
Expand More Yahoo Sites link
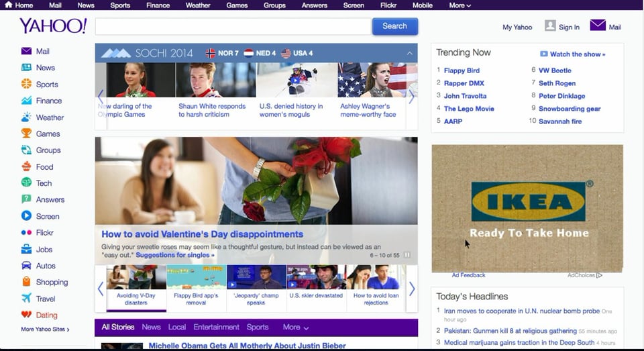click(45, 330)
